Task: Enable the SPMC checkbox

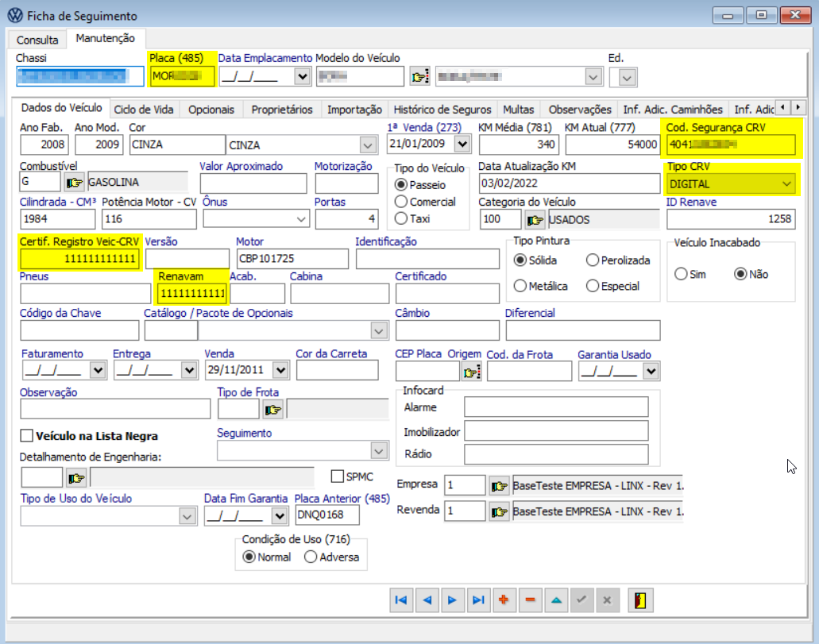Action: pos(338,476)
